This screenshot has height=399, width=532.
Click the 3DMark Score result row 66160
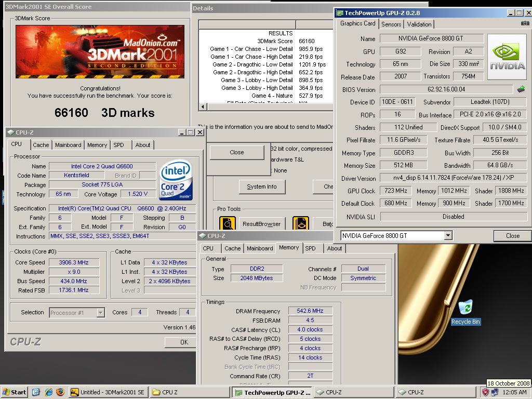click(266, 41)
